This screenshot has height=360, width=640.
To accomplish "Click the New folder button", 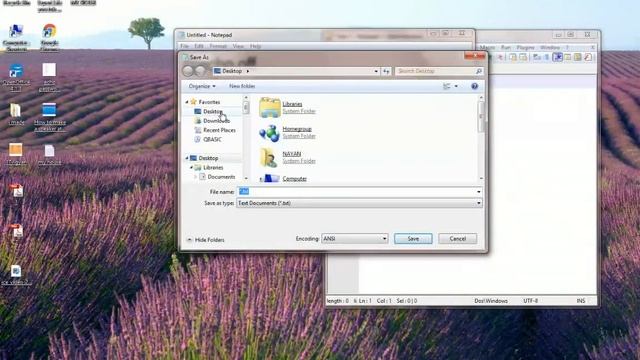I will pos(242,86).
